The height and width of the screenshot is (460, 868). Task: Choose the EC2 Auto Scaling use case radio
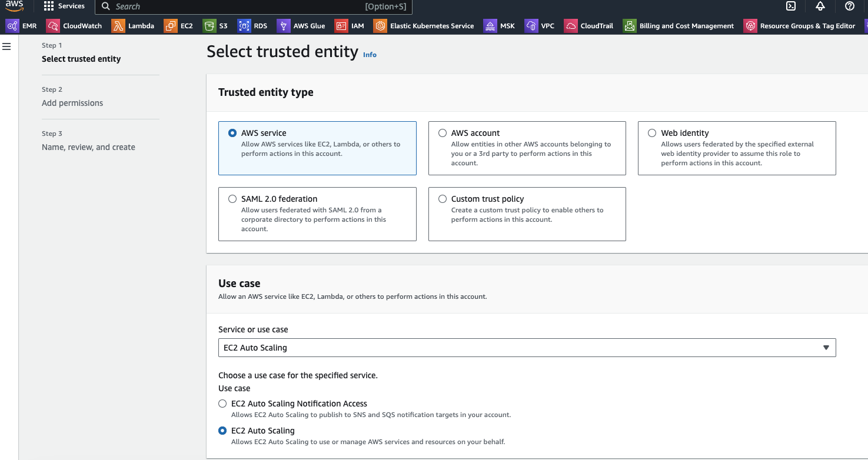(222, 431)
